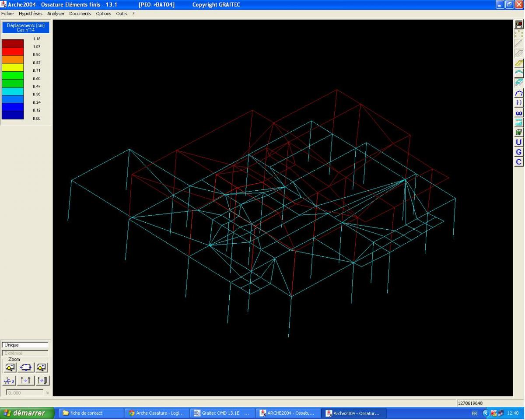Click the blue G letter button
Screen dimensions: 525x420
click(519, 152)
